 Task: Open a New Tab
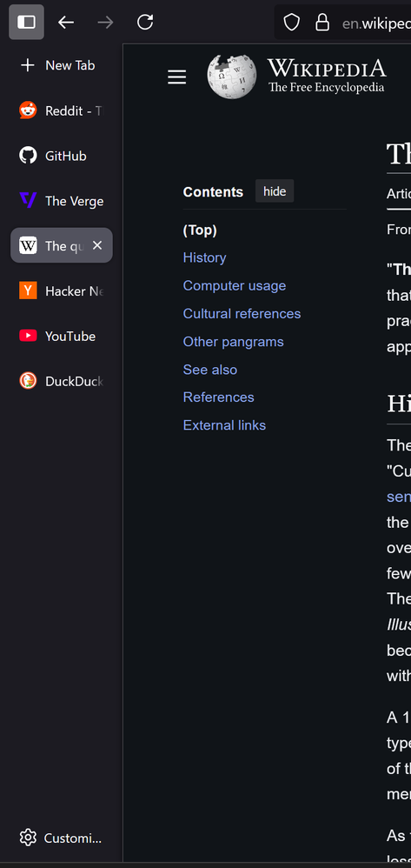62,65
